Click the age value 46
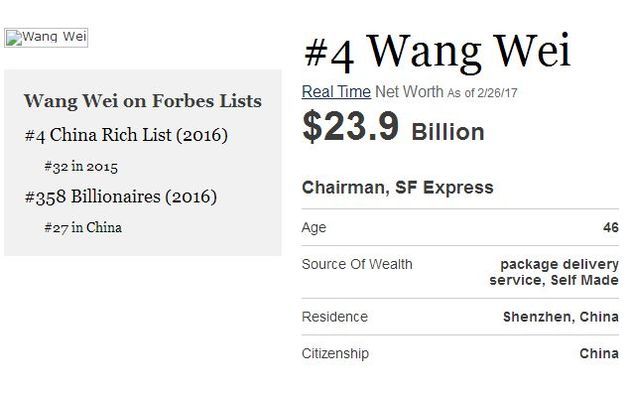This screenshot has height=393, width=630. pos(611,227)
